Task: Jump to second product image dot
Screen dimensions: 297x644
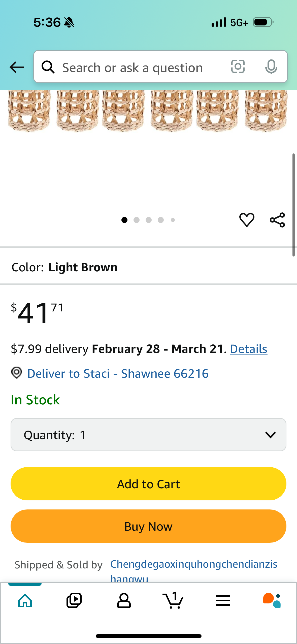Action: [x=137, y=220]
